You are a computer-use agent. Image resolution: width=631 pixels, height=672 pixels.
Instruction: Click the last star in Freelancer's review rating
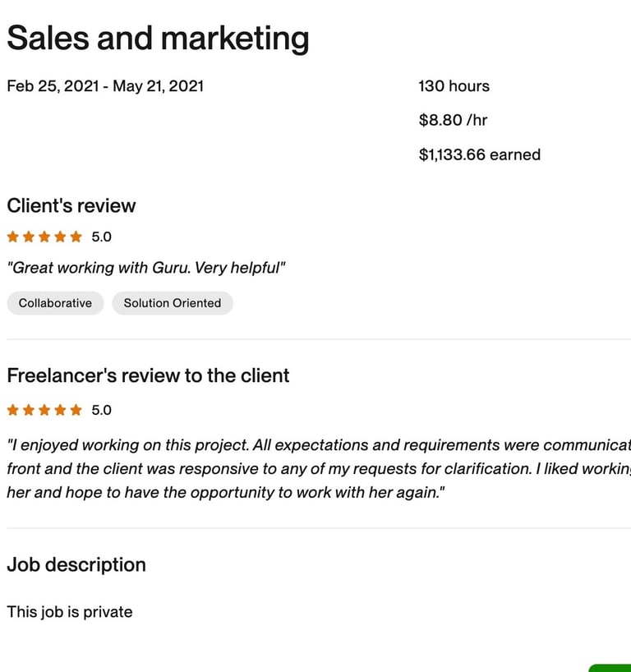76,410
